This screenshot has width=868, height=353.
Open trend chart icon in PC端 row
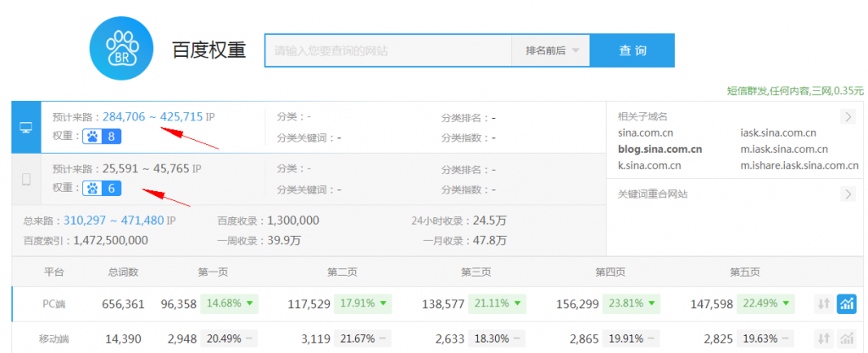click(x=847, y=304)
